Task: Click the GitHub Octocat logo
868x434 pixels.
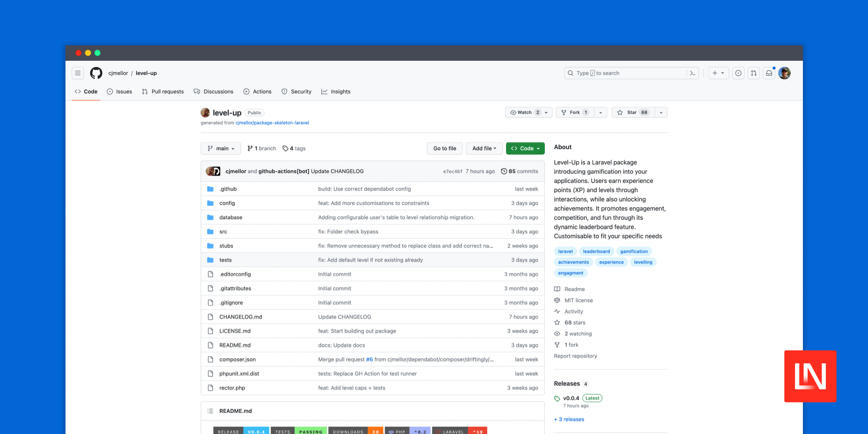Action: [x=96, y=73]
